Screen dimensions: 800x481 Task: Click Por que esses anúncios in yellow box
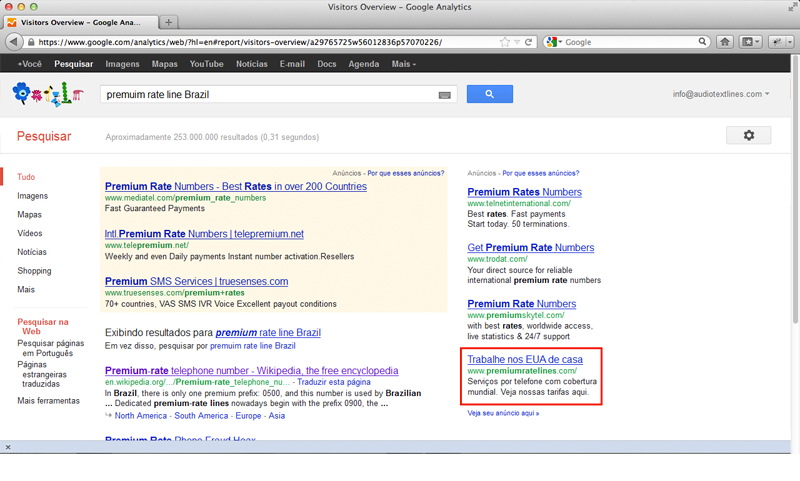(406, 173)
